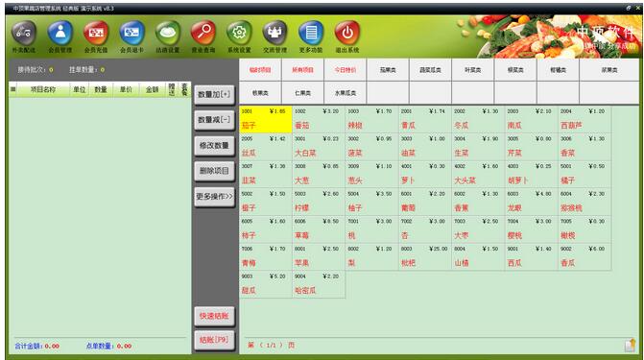Select item 6003 龙眼
Screen dimensions: 644x360
(531, 202)
